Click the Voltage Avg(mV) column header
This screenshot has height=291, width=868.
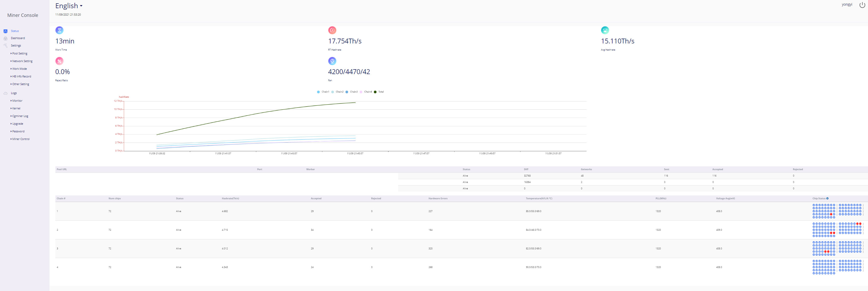coord(725,198)
